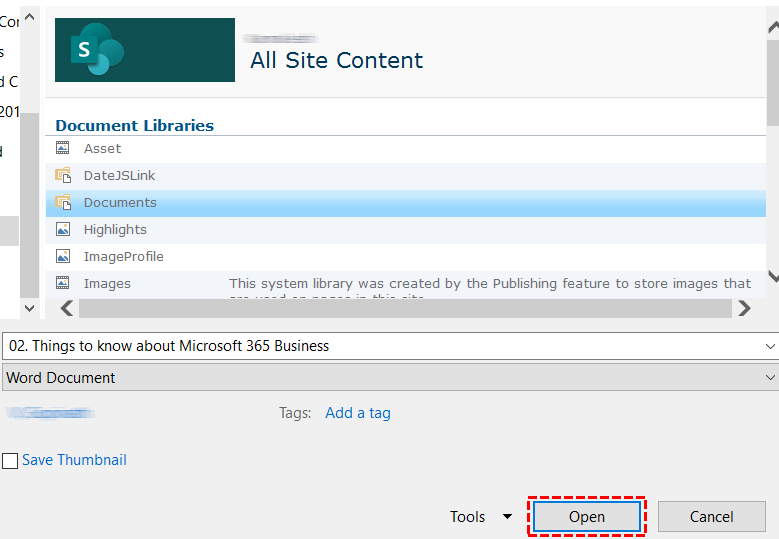Click the DateJSLink library icon
Viewport: 779px width, 539px height.
pos(63,175)
